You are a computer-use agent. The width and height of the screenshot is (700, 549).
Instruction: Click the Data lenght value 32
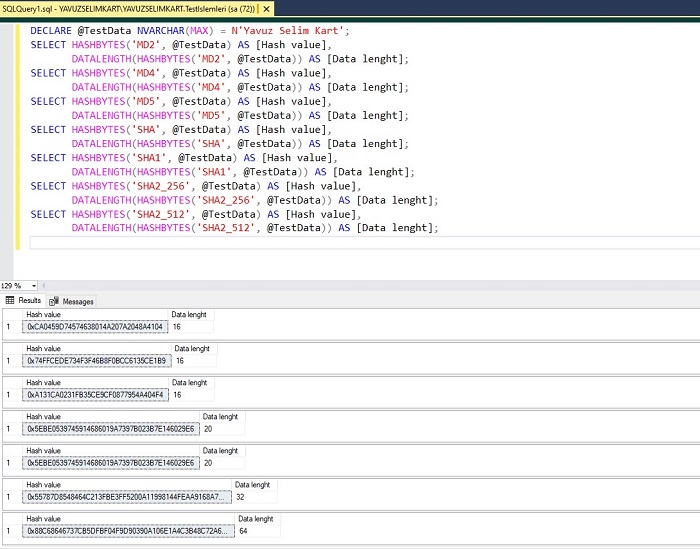point(254,497)
